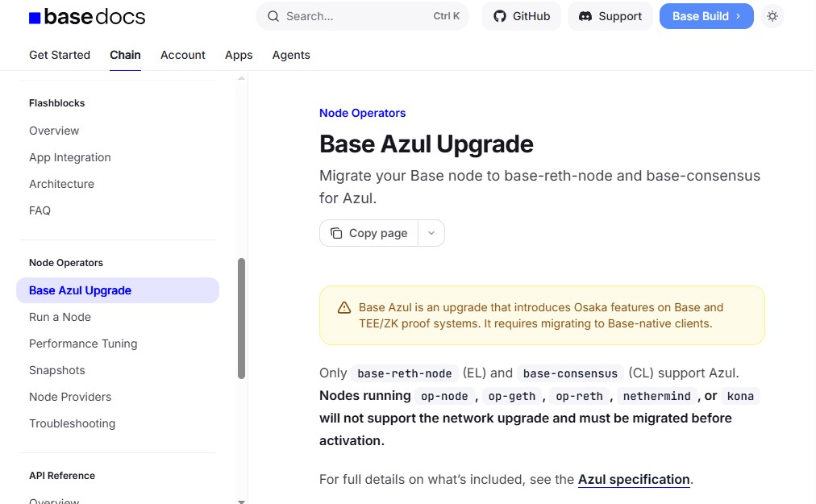816x504 pixels.
Task: Click the Node Operators breadcrumb link
Action: [362, 113]
